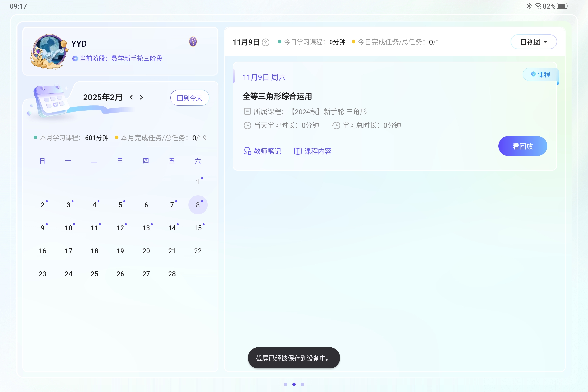The image size is (588, 392).
Task: Tap the clock icon before 当天学习时长
Action: click(247, 125)
